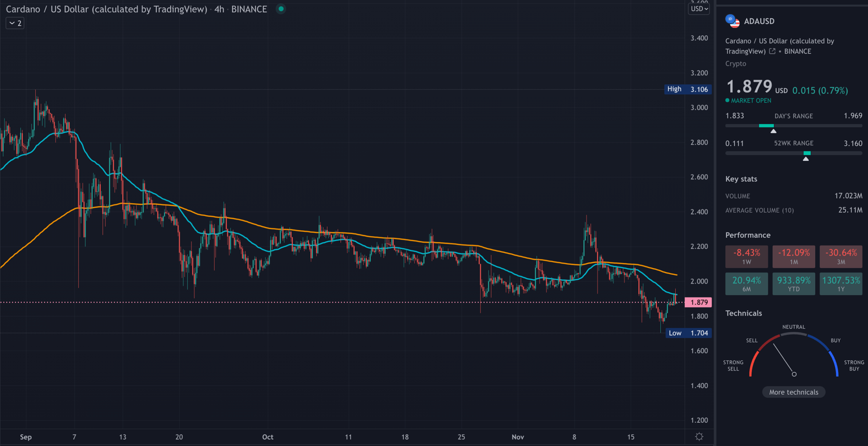Click the NEUTRAL gauge label

(794, 327)
